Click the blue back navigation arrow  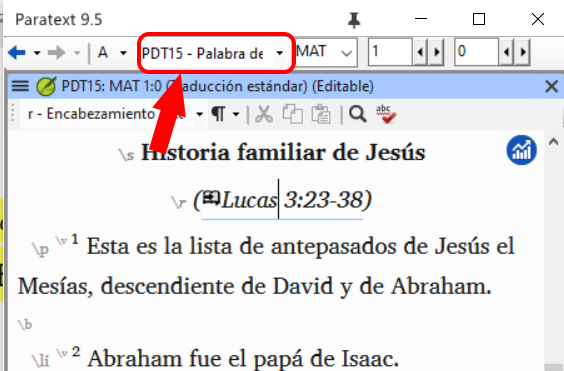pyautogui.click(x=17, y=53)
